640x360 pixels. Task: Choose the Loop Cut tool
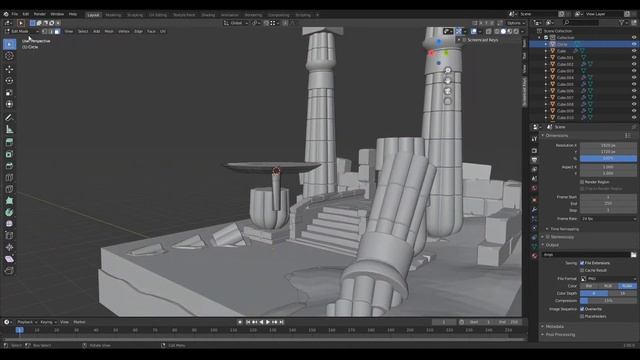pyautogui.click(x=9, y=178)
